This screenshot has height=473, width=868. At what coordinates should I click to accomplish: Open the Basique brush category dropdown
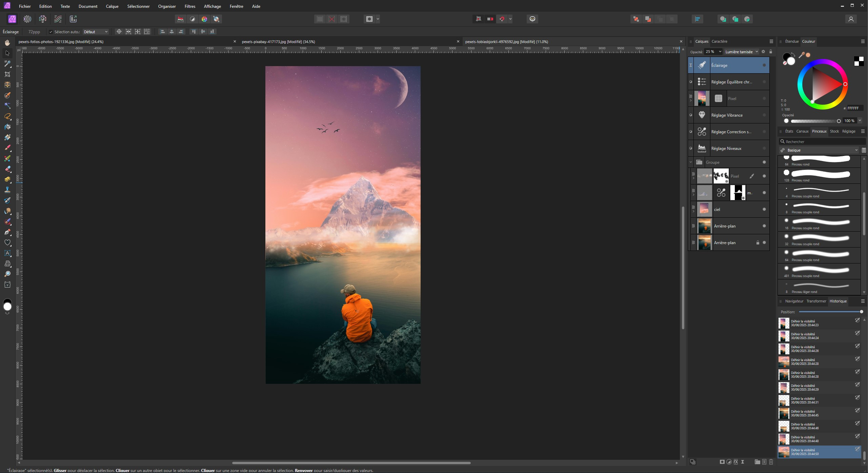tap(820, 150)
